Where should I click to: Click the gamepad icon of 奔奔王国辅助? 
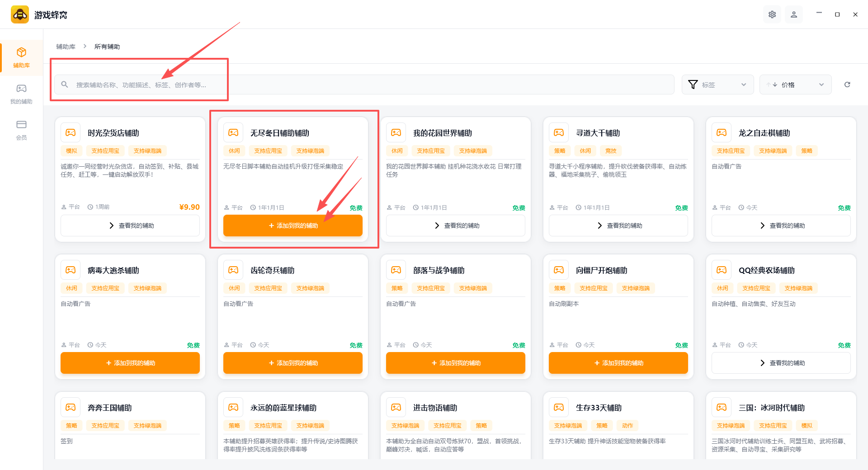coord(71,407)
